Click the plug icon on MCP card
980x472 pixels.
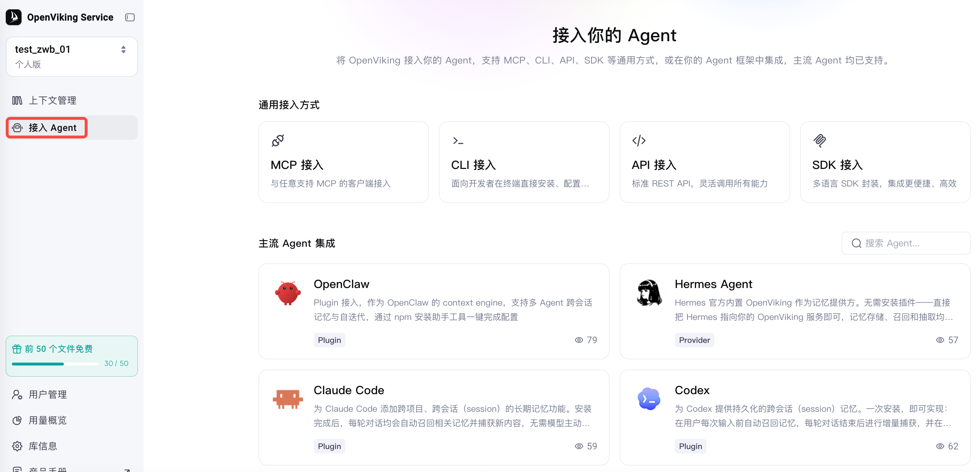(278, 141)
